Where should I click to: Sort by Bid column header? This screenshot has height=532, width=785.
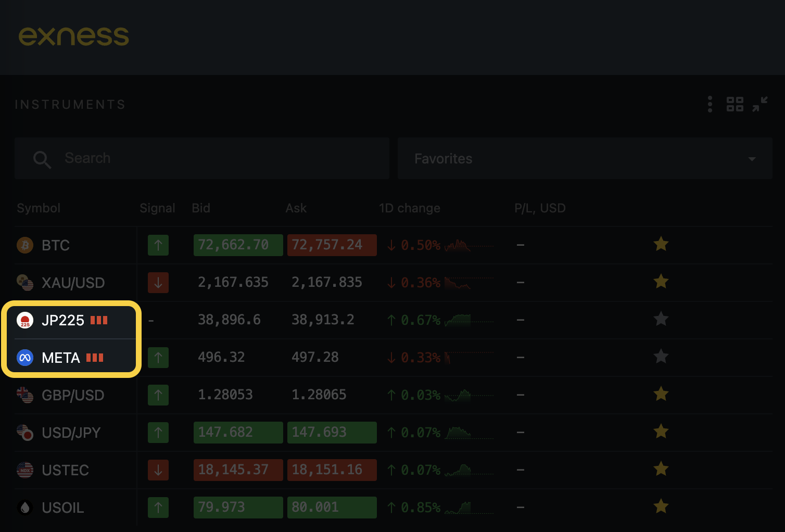201,208
